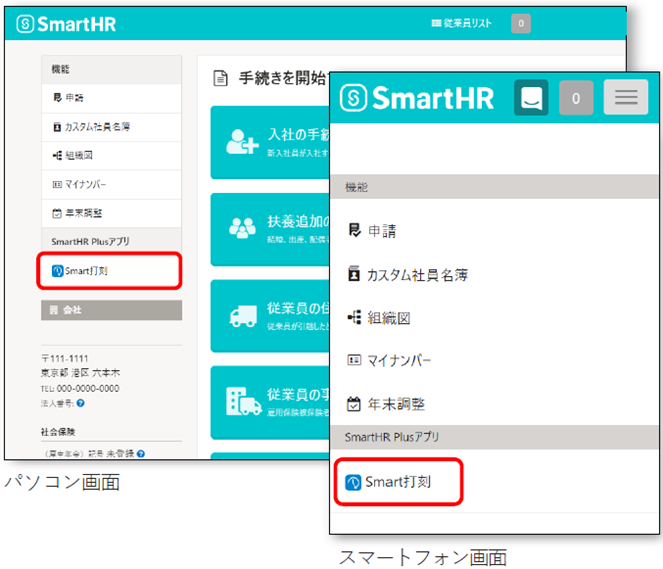
Task: Open 年末調整 in smartphone menu
Action: point(494,404)
